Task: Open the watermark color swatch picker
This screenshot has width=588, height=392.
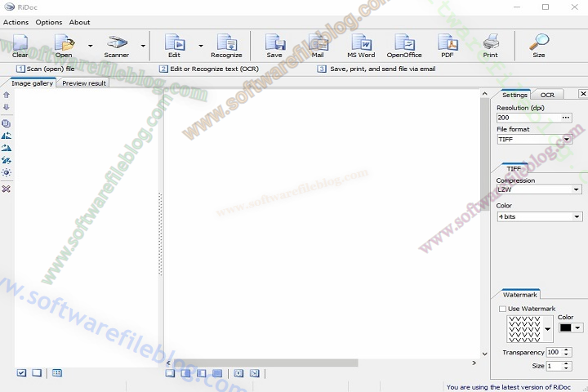Action: [570, 327]
